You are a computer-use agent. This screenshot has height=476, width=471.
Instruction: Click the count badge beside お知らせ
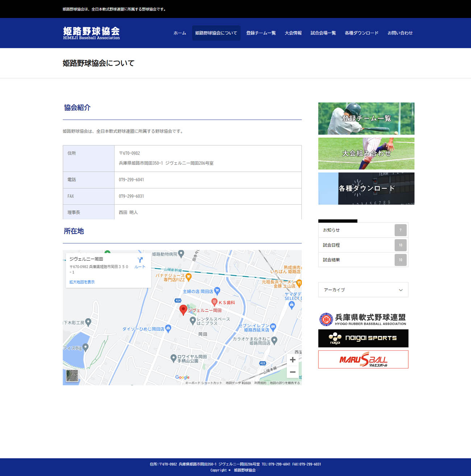tap(400, 230)
